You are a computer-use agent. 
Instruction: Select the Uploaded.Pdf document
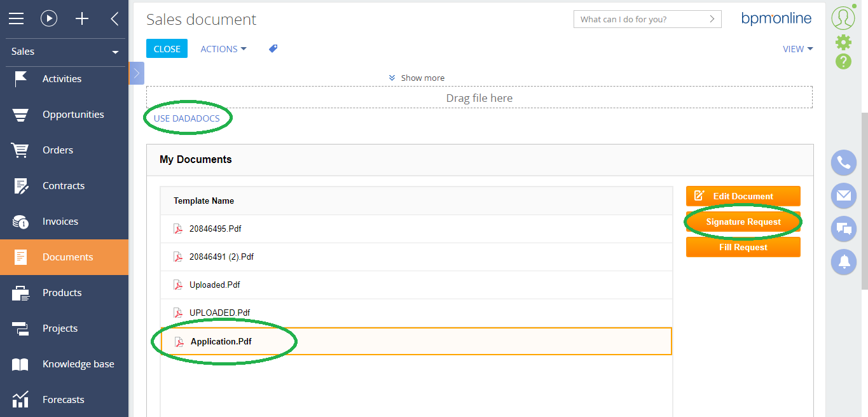point(416,285)
